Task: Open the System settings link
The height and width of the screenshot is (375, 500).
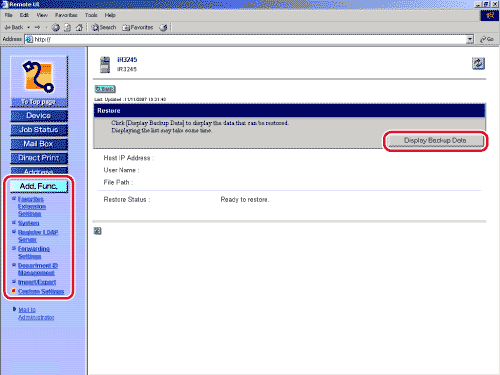Action: click(x=29, y=223)
